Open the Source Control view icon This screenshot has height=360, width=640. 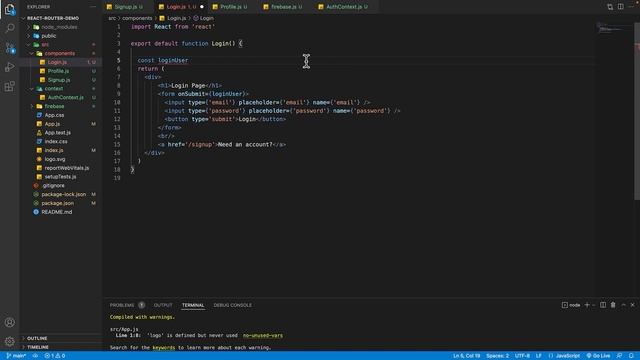(9, 48)
